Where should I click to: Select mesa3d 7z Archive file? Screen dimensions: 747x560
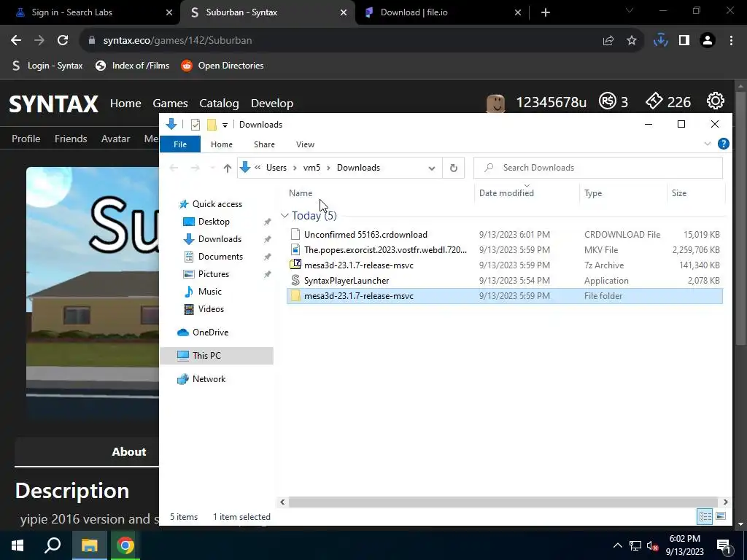pos(505,265)
